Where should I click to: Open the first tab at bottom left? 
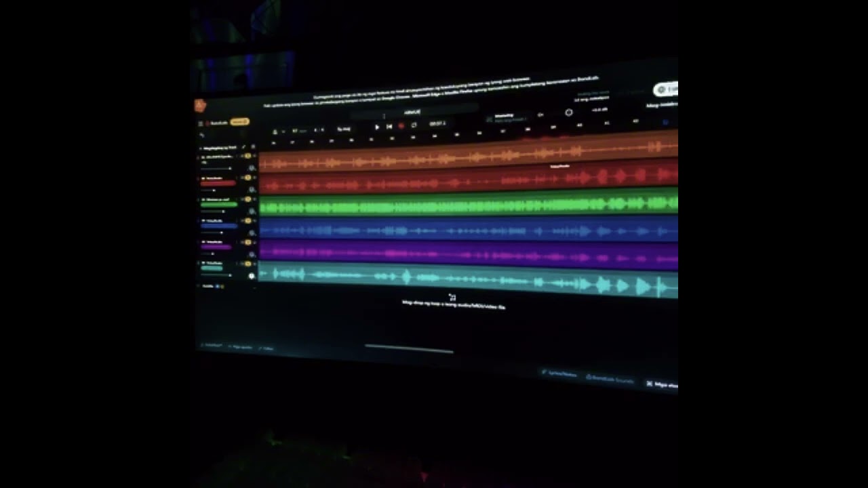coord(212,345)
